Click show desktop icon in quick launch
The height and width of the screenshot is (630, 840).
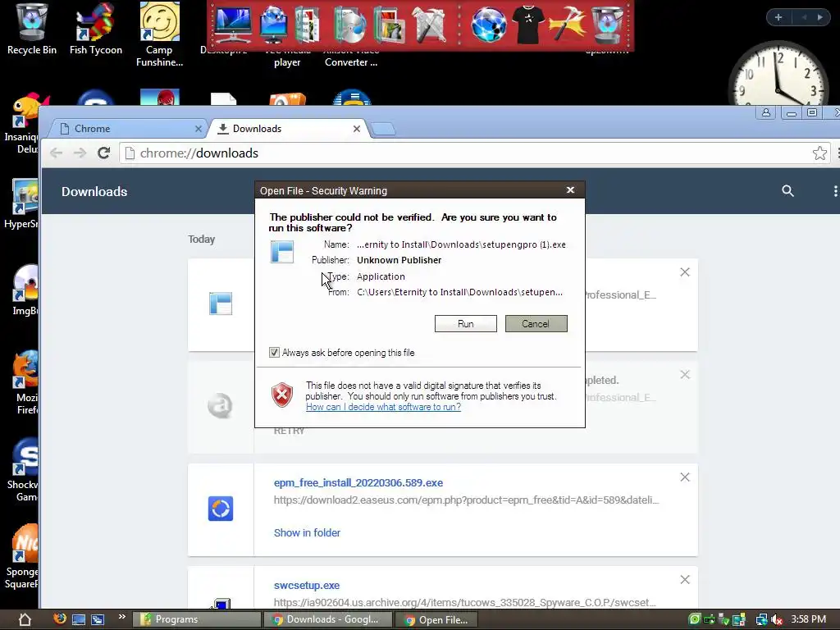[79, 620]
